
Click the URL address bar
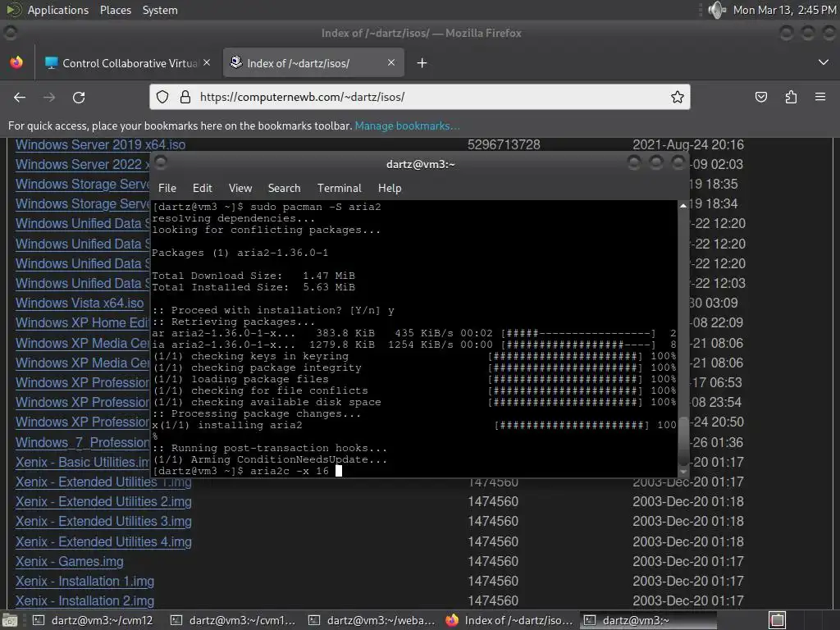pos(419,97)
